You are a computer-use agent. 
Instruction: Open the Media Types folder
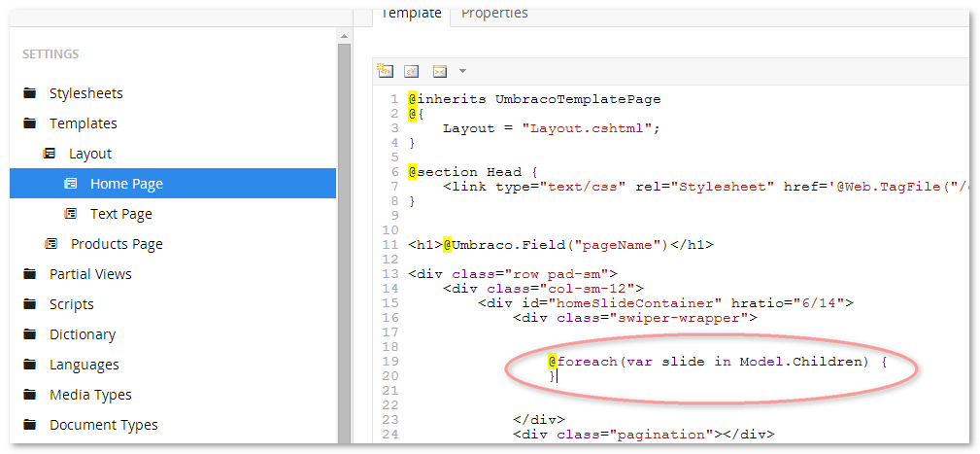click(x=90, y=395)
